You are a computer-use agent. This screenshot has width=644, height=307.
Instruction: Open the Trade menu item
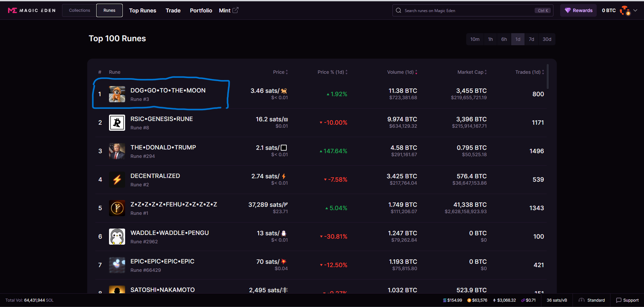click(173, 10)
